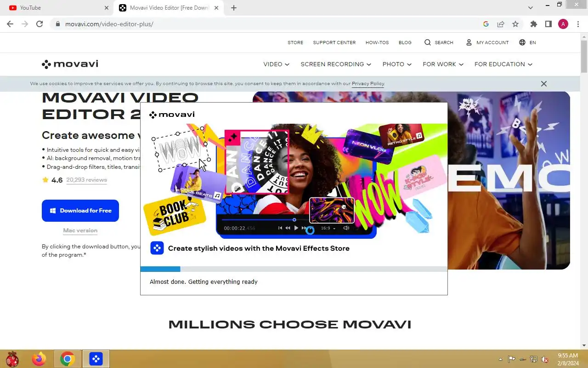
Task: Open the 20,293 reviews link
Action: pyautogui.click(x=86, y=180)
